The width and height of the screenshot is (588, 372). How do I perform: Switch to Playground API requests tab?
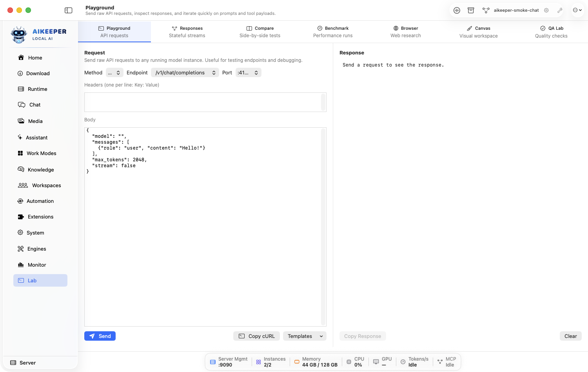pos(114,32)
